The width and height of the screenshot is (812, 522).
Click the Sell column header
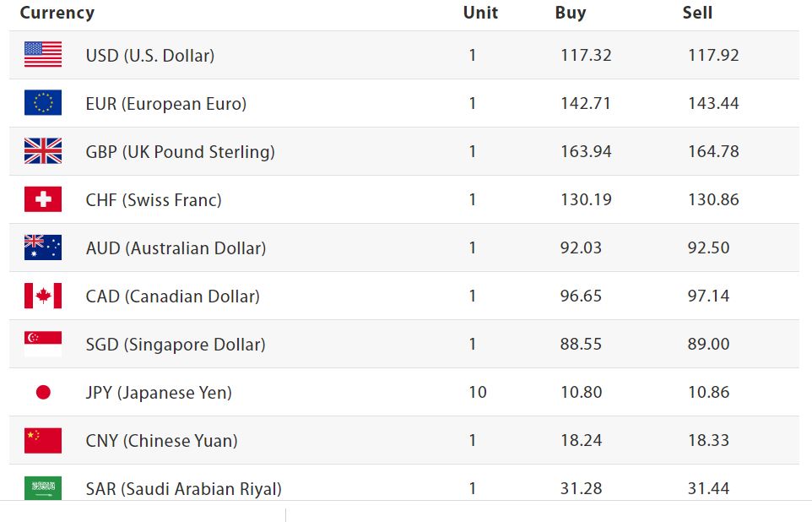(697, 13)
